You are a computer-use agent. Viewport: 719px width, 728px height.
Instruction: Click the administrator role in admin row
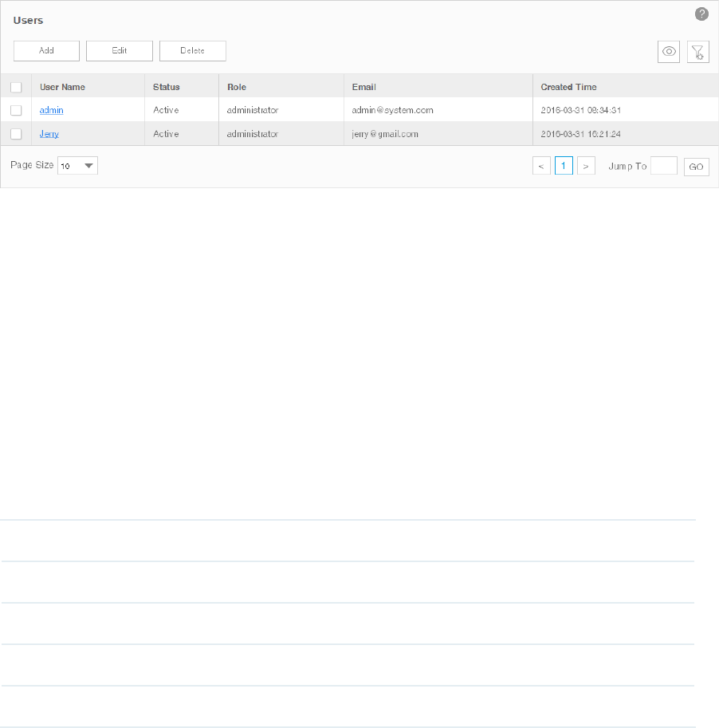(x=253, y=110)
